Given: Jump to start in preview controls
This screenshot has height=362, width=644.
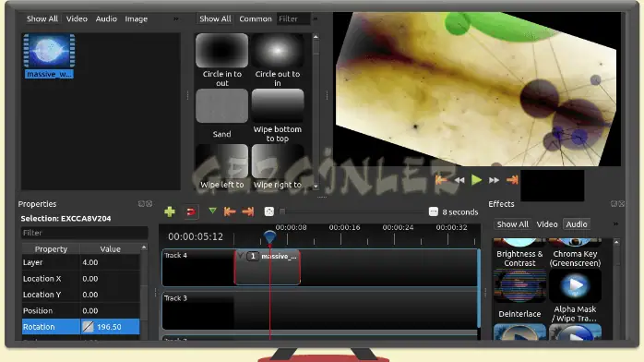Looking at the screenshot, I should click(441, 180).
